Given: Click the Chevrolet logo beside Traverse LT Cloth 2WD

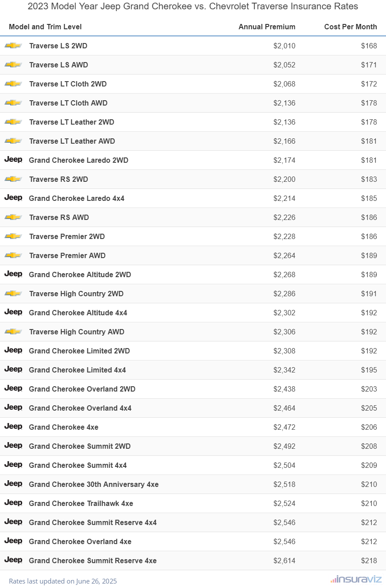Looking at the screenshot, I should pos(13,84).
